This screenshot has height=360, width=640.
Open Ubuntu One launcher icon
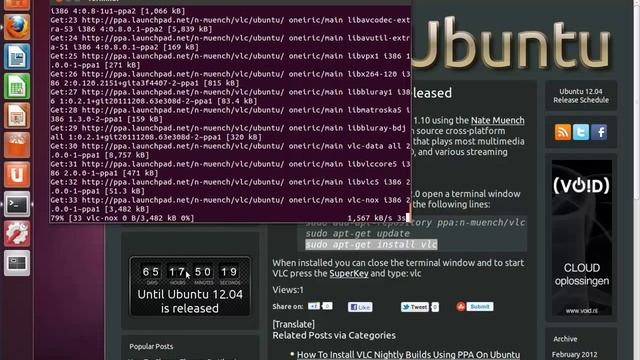pyautogui.click(x=17, y=175)
